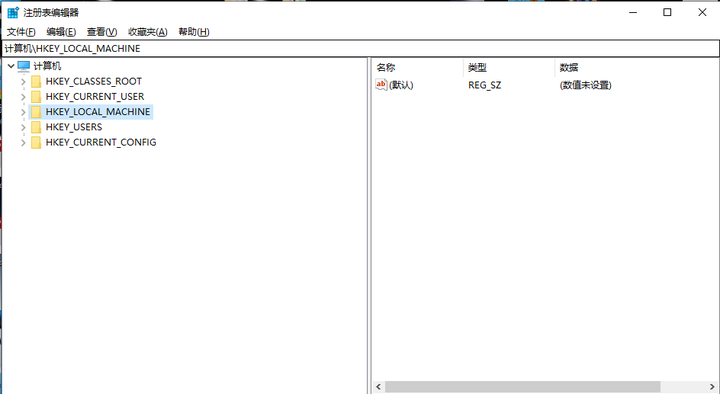Click the registry path address bar

click(360, 48)
